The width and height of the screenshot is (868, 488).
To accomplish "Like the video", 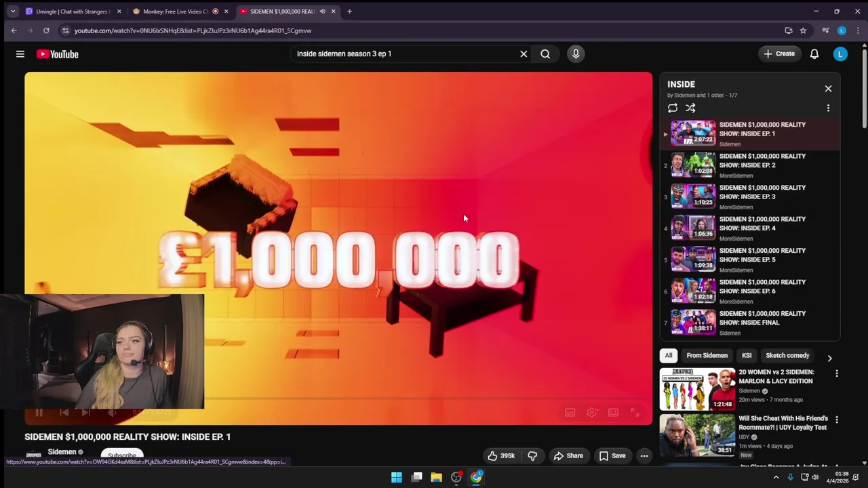I will click(x=502, y=456).
